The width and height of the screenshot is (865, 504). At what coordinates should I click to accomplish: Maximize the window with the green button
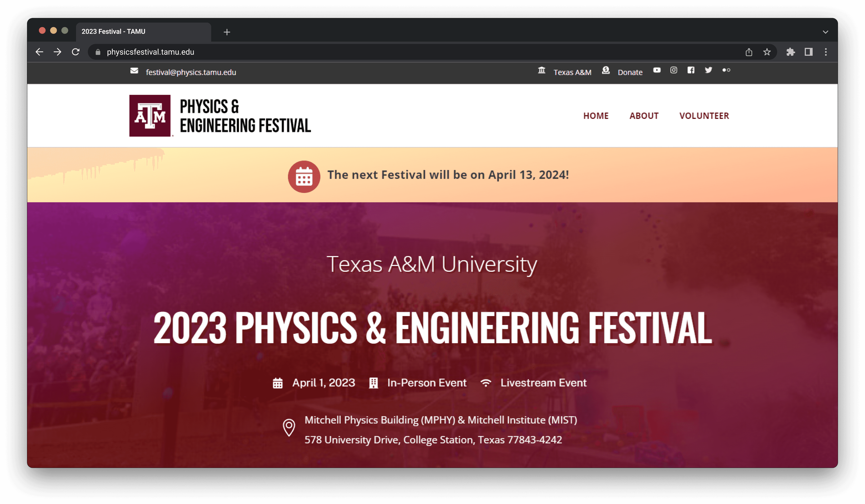65,31
